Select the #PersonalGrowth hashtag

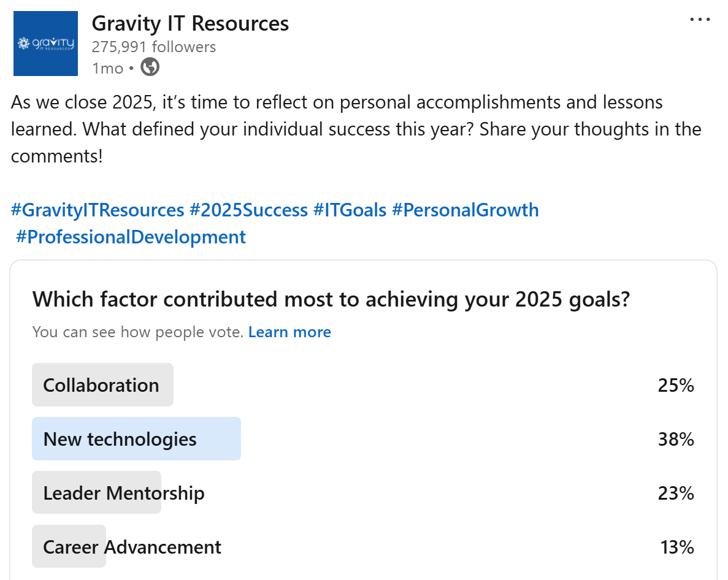465,210
